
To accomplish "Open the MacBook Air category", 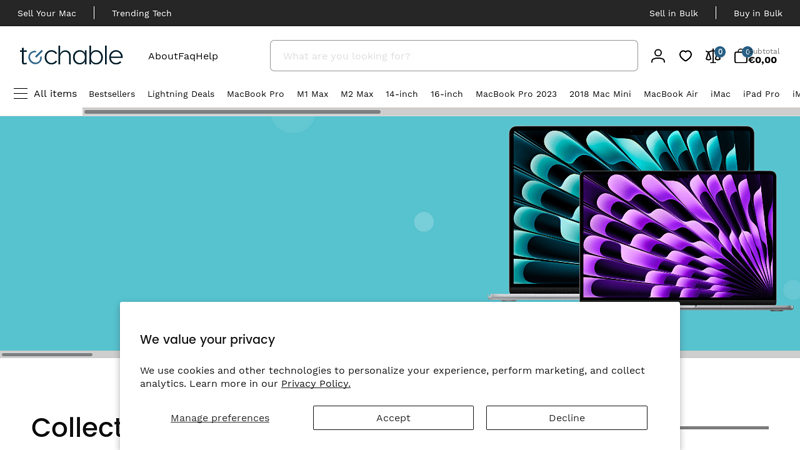I will (670, 94).
